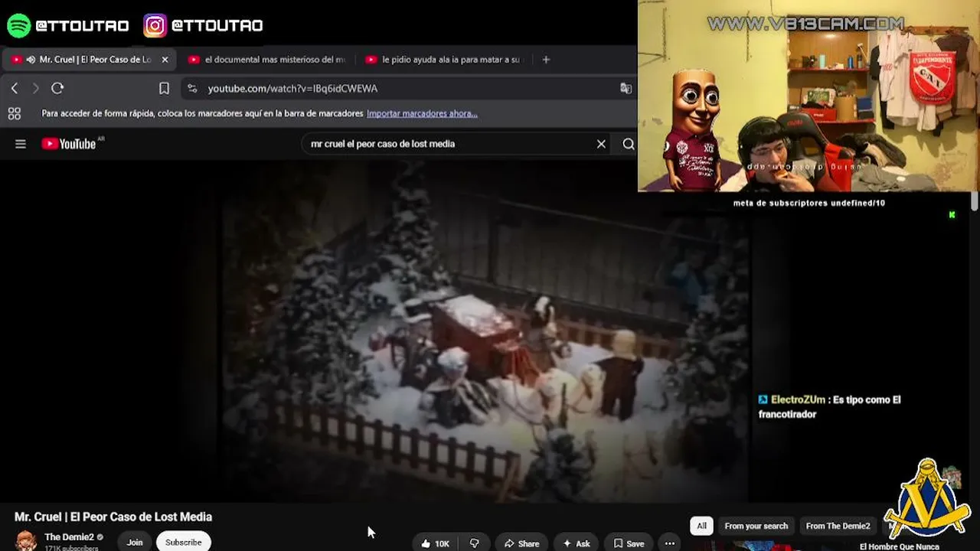Image resolution: width=980 pixels, height=551 pixels.
Task: Bookmark this page with the bookmark icon
Action: (x=164, y=89)
